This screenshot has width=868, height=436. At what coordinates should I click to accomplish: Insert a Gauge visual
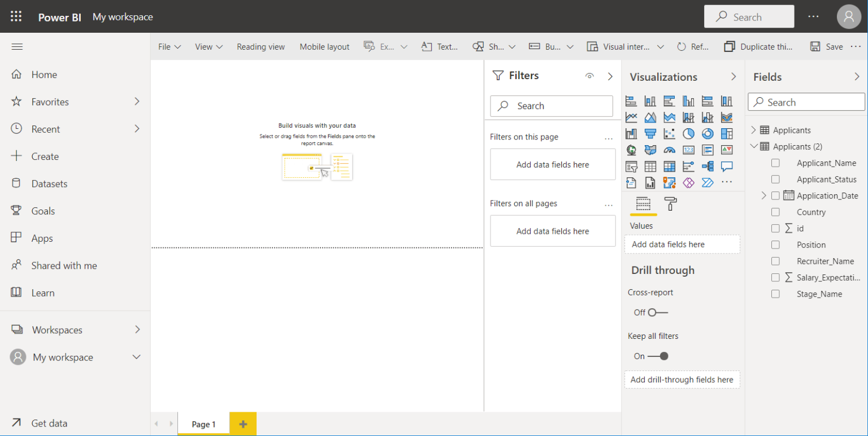tap(670, 150)
